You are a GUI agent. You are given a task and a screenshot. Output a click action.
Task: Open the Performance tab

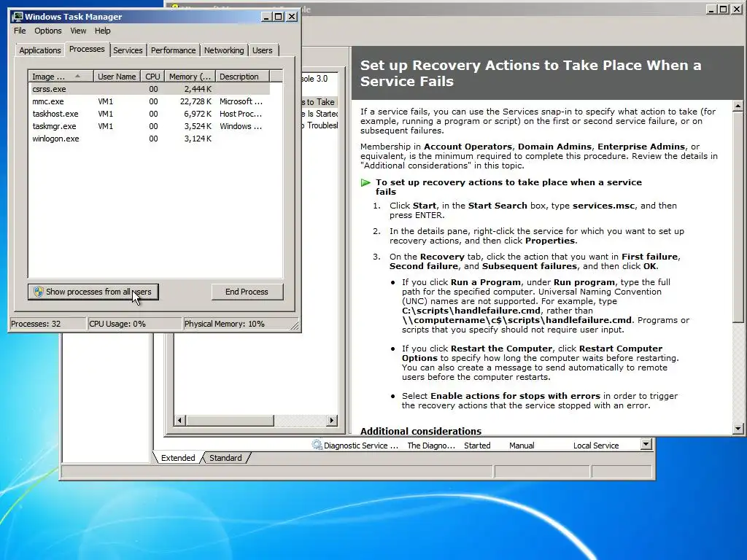point(173,50)
